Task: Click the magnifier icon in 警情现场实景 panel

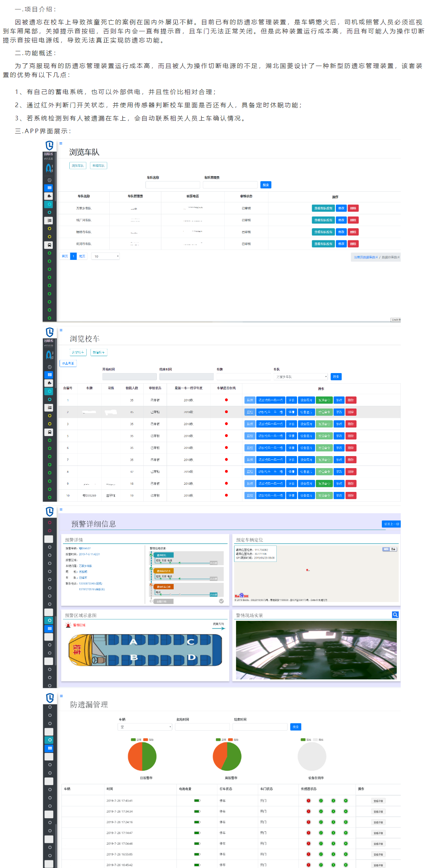Action: click(x=395, y=615)
